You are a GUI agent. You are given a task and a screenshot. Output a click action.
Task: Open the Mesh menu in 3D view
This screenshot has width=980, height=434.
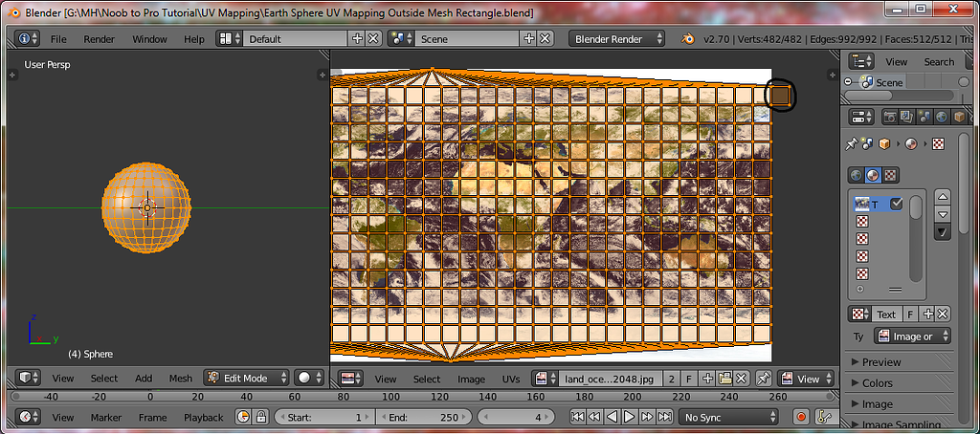[x=181, y=378]
